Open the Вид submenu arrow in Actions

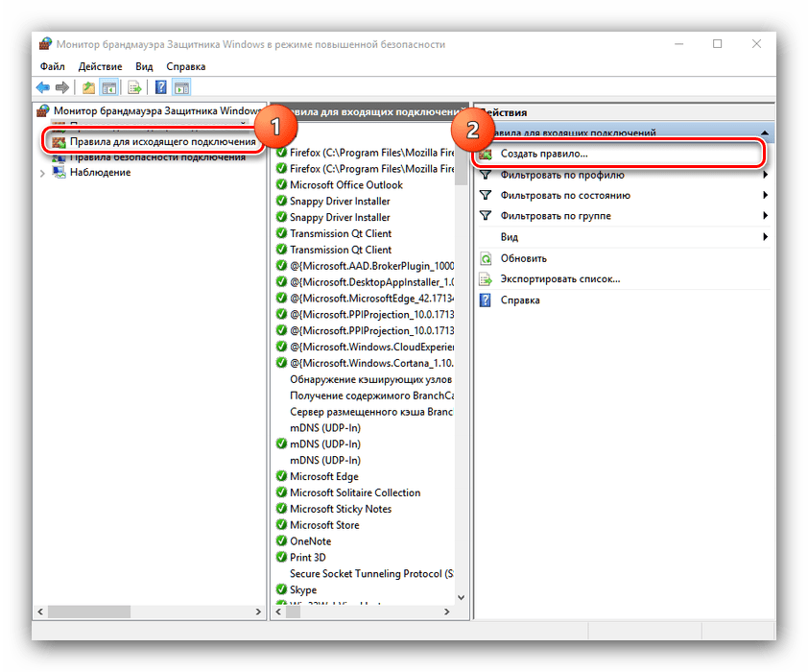coord(765,237)
